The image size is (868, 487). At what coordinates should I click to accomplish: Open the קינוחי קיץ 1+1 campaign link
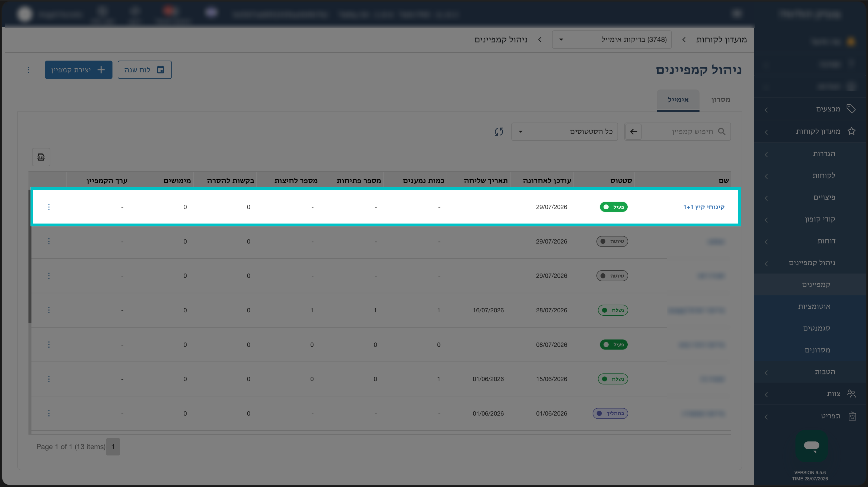pyautogui.click(x=704, y=207)
